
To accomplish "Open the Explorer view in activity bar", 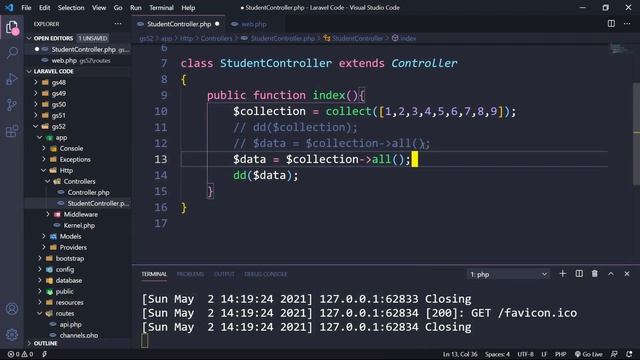I will click(12, 28).
